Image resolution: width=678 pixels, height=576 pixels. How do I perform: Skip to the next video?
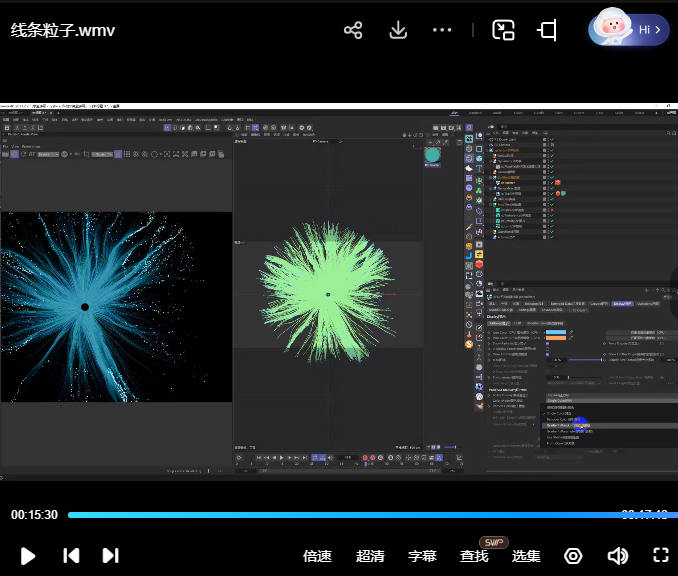tap(110, 556)
